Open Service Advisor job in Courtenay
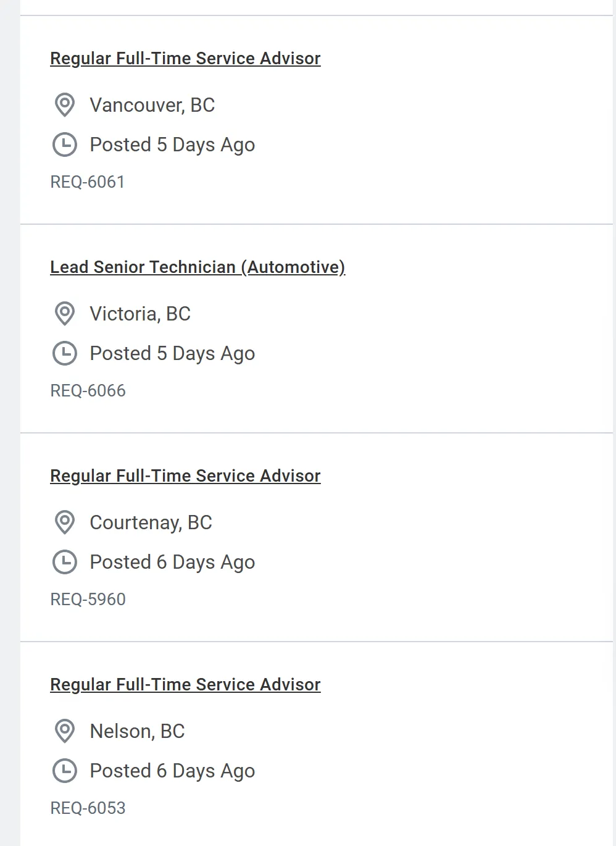 185,476
